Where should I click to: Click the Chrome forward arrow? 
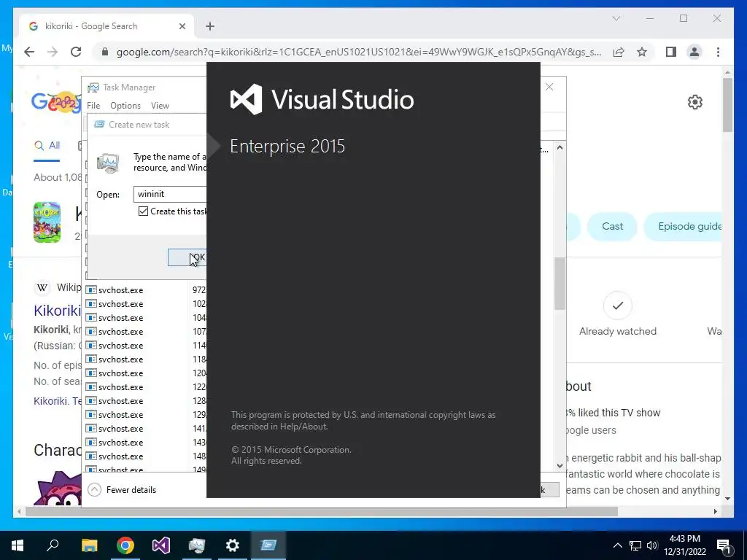point(53,52)
